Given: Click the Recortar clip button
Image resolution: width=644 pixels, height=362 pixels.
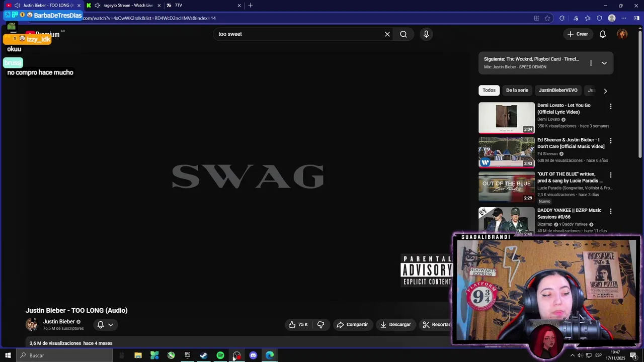Looking at the screenshot, I should tap(436, 325).
